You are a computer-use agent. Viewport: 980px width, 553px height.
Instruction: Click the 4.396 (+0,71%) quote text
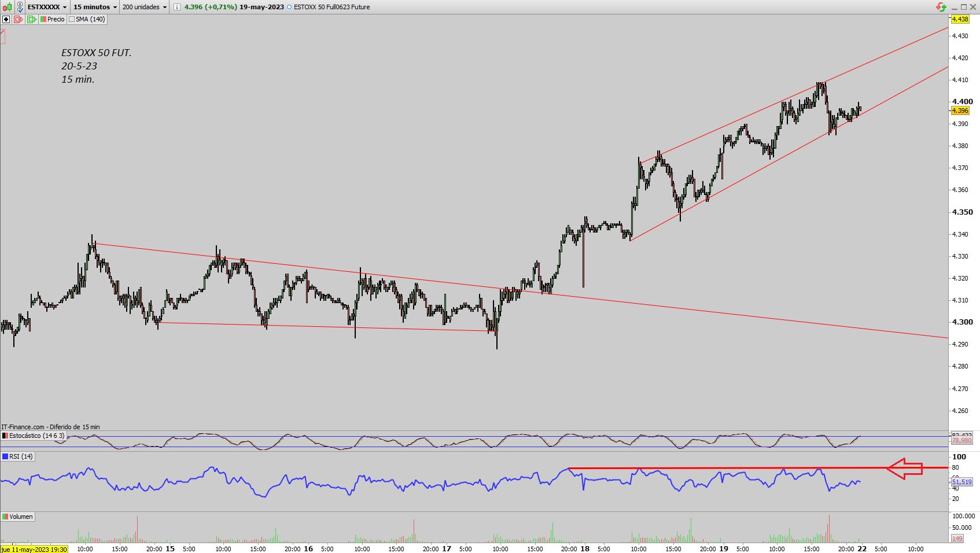click(x=211, y=7)
